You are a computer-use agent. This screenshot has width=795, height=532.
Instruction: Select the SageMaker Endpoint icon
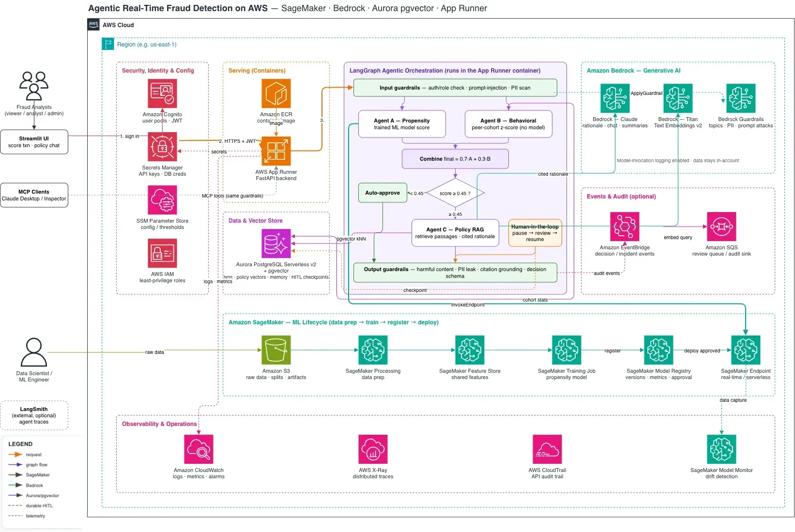pyautogui.click(x=746, y=350)
